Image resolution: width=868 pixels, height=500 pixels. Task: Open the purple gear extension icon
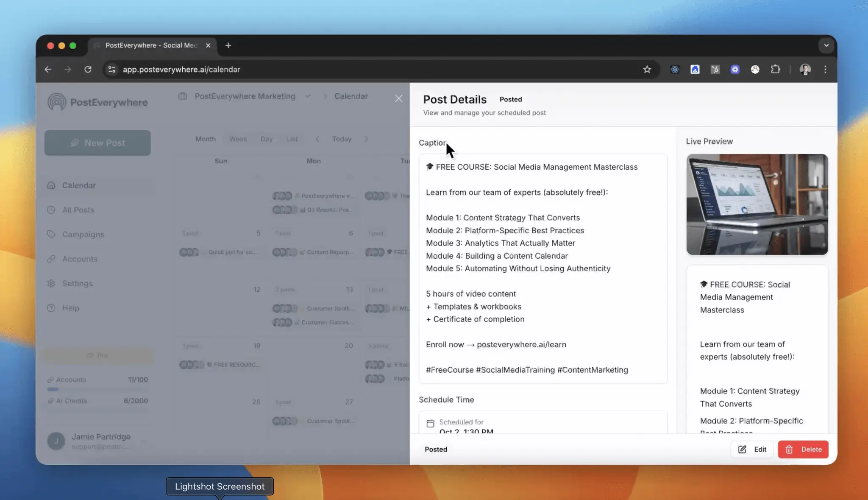(735, 69)
